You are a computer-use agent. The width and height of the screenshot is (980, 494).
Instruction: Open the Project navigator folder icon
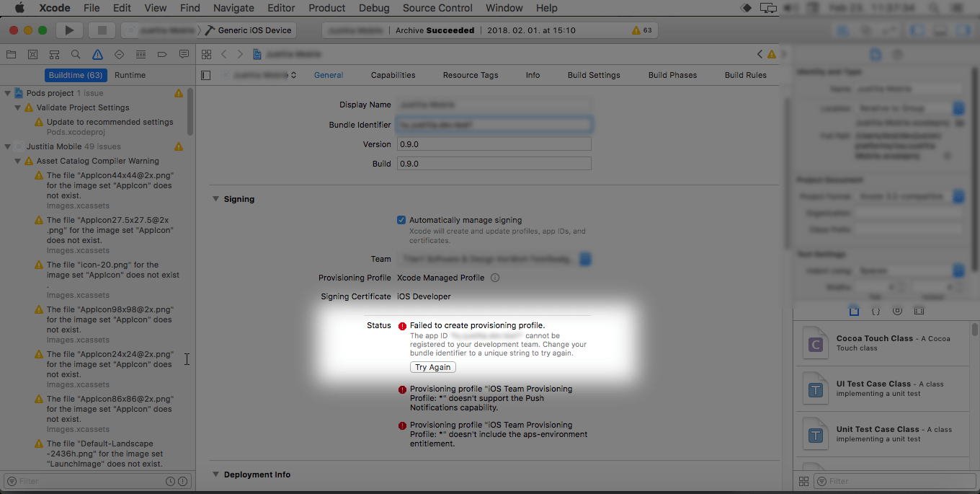tap(11, 54)
